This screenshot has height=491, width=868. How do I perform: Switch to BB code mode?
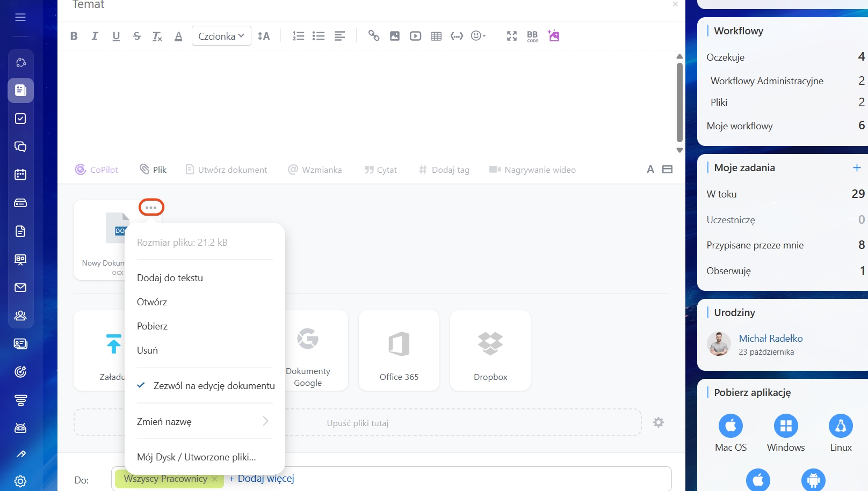click(x=533, y=36)
